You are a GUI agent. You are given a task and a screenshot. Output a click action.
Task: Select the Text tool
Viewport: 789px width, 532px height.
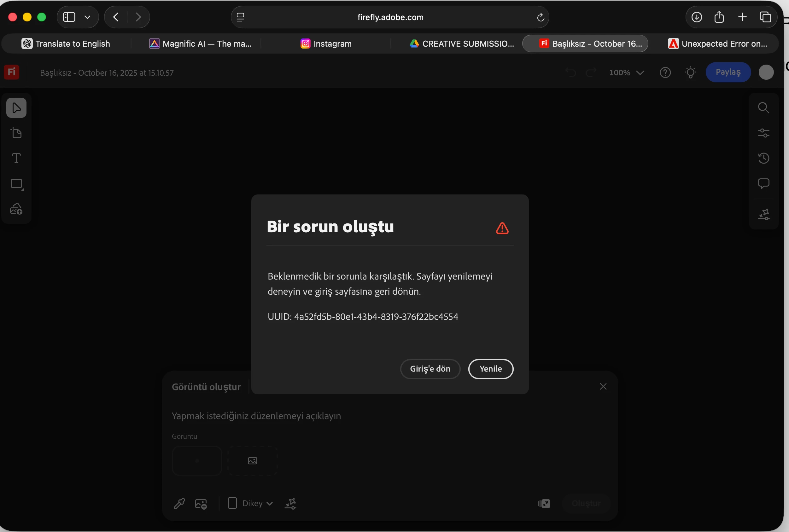[x=16, y=159]
